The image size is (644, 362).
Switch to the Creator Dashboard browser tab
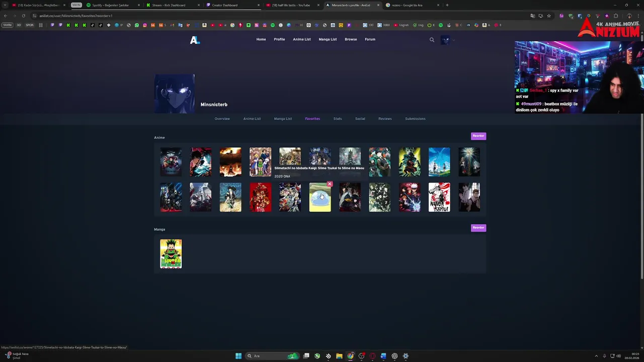(x=232, y=5)
